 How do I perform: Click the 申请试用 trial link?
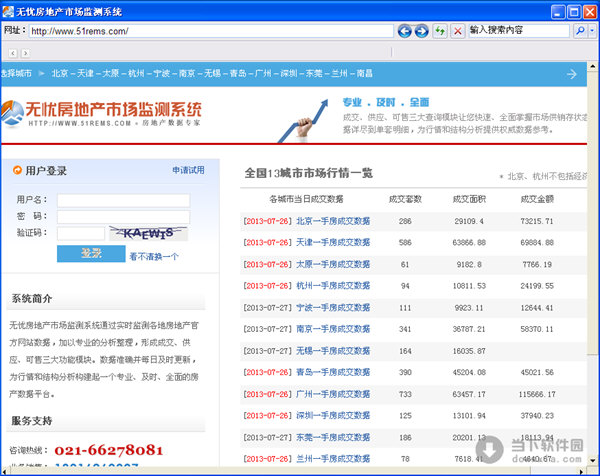pyautogui.click(x=187, y=170)
